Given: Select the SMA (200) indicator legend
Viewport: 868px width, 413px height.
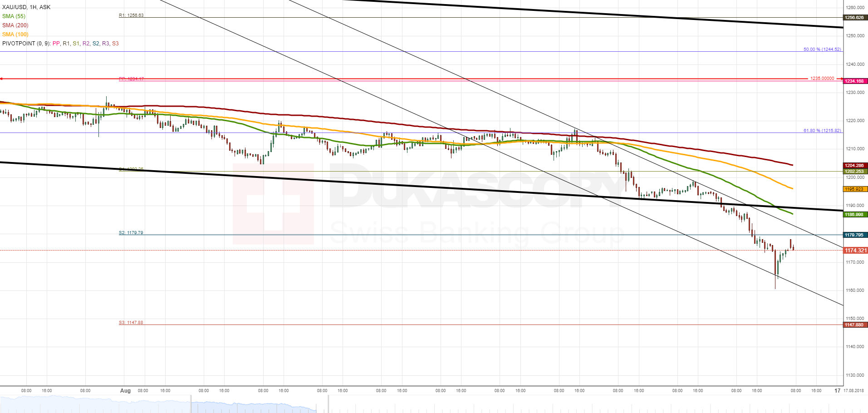Looking at the screenshot, I should coord(15,25).
